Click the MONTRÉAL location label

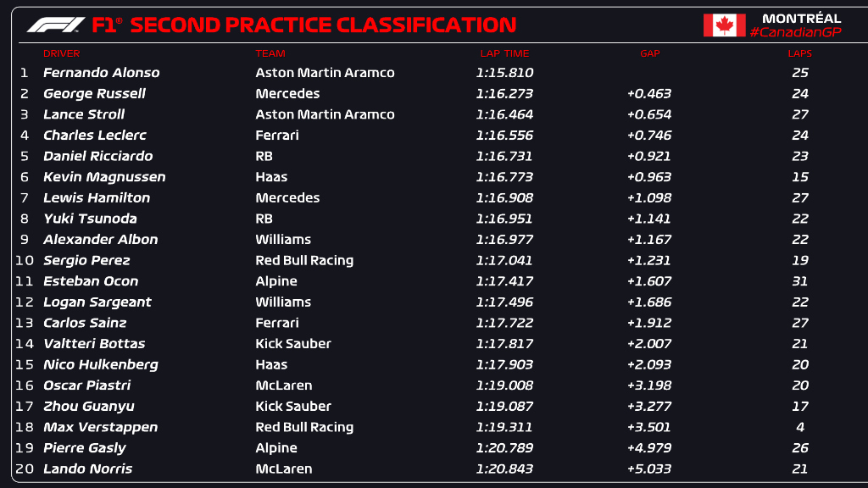tap(801, 18)
